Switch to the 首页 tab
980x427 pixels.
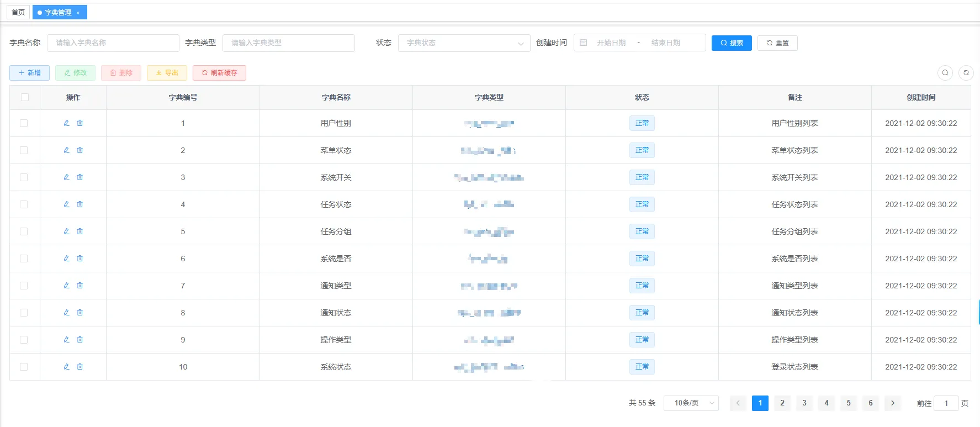[x=18, y=12]
